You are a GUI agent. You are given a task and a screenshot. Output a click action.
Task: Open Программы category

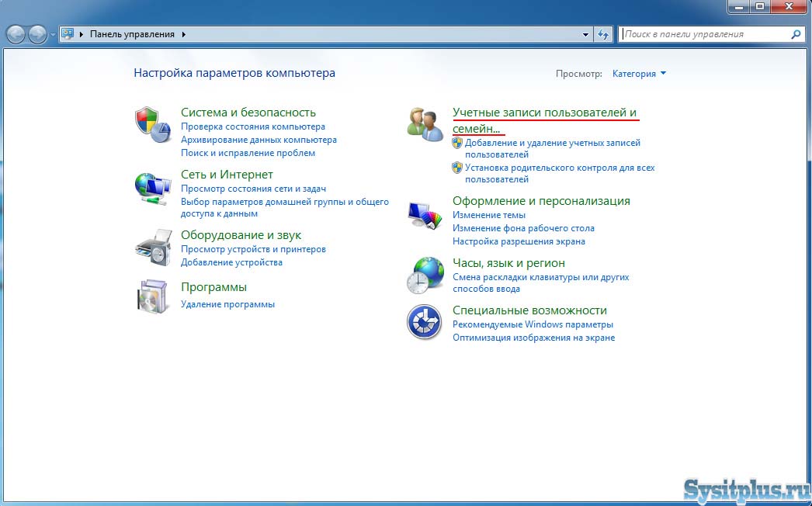tap(214, 287)
